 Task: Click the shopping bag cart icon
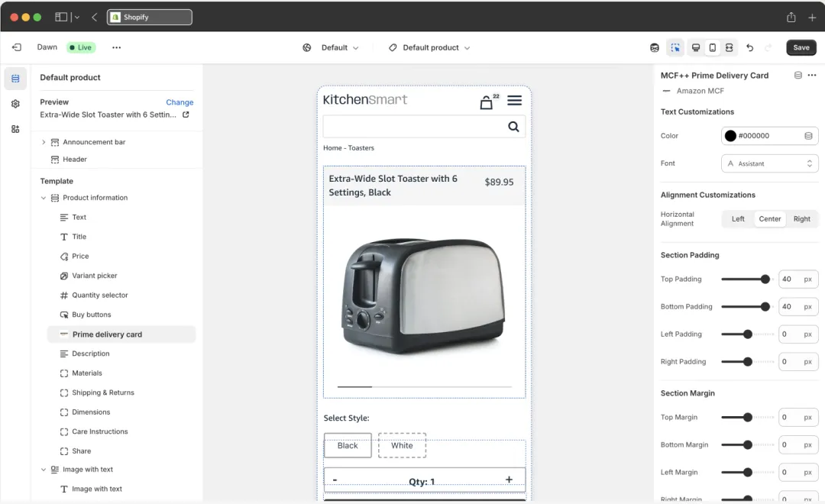487,102
